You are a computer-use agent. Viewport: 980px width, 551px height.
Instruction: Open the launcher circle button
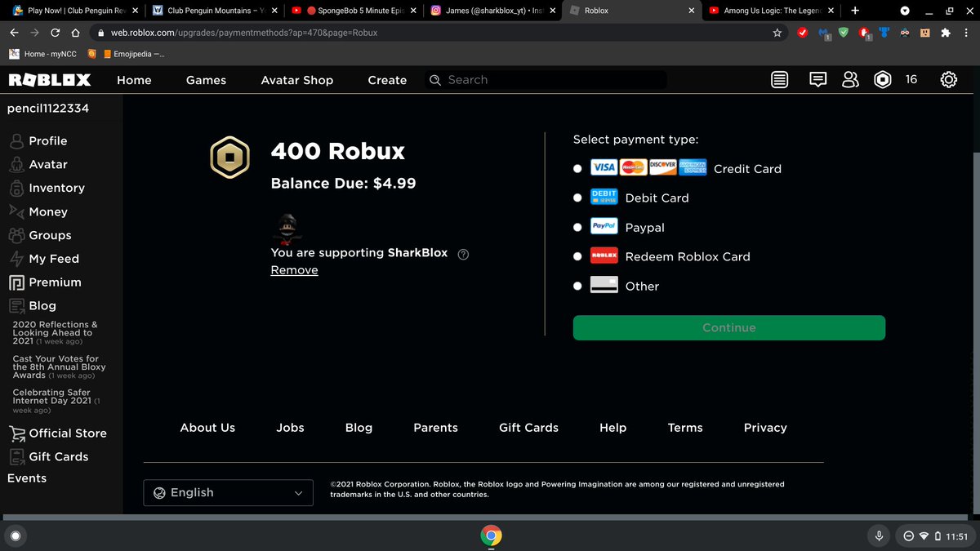coord(17,535)
